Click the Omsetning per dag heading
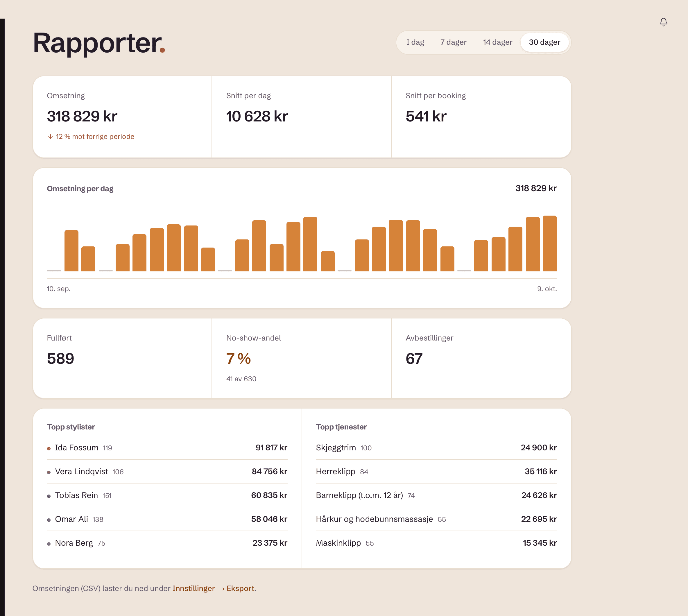Screen dimensions: 688x616 pos(80,189)
